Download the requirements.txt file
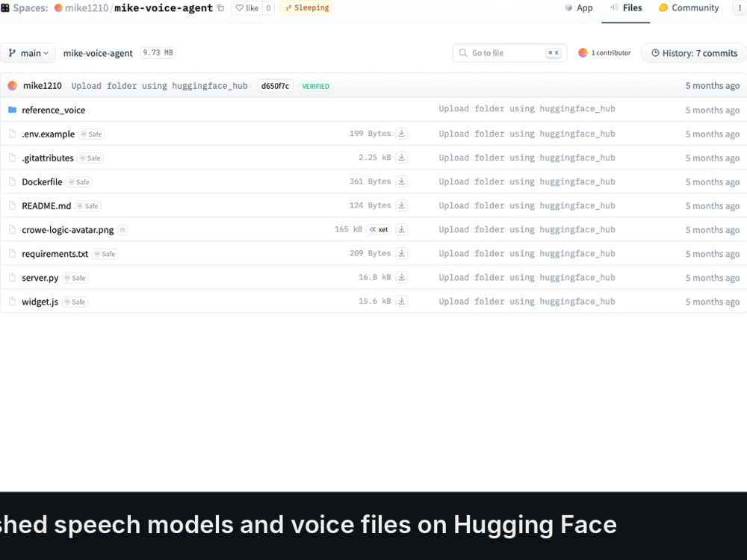 [402, 253]
